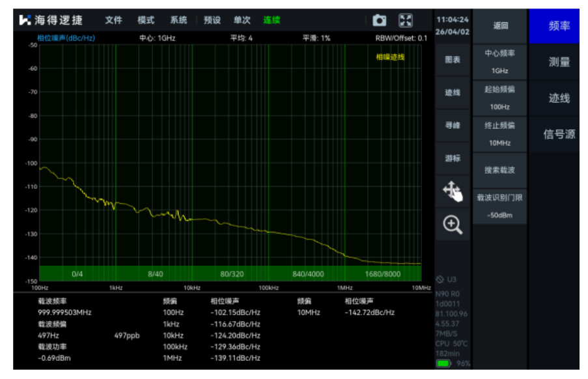Image resolution: width=588 pixels, height=379 pixels.
Task: Click the battery status icon
Action: tap(444, 363)
